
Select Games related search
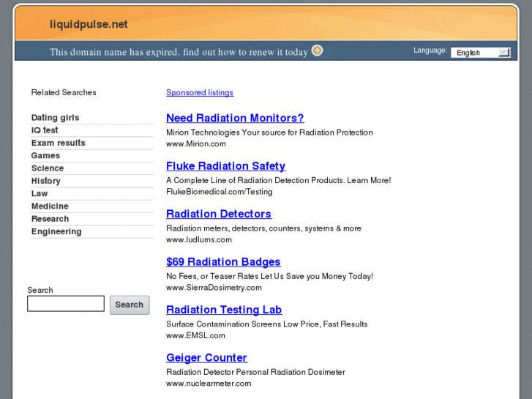point(45,155)
